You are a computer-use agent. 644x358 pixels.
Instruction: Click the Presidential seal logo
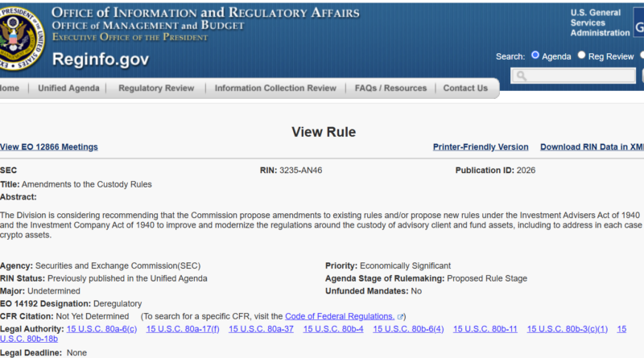point(21,38)
